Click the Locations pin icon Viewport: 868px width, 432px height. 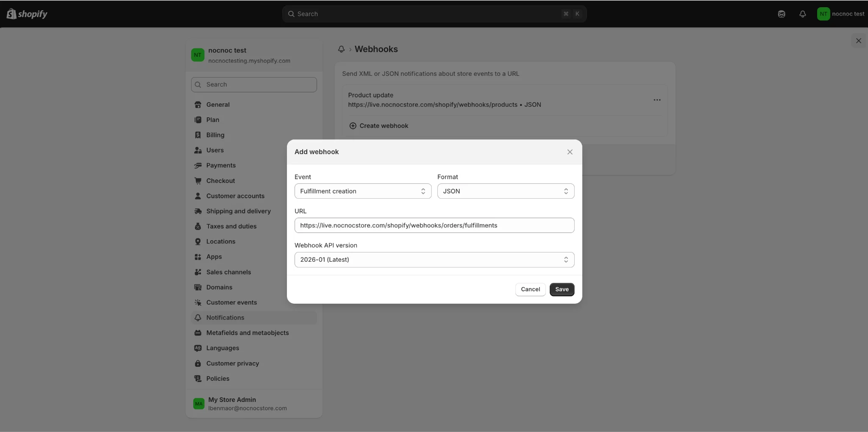[x=198, y=241]
